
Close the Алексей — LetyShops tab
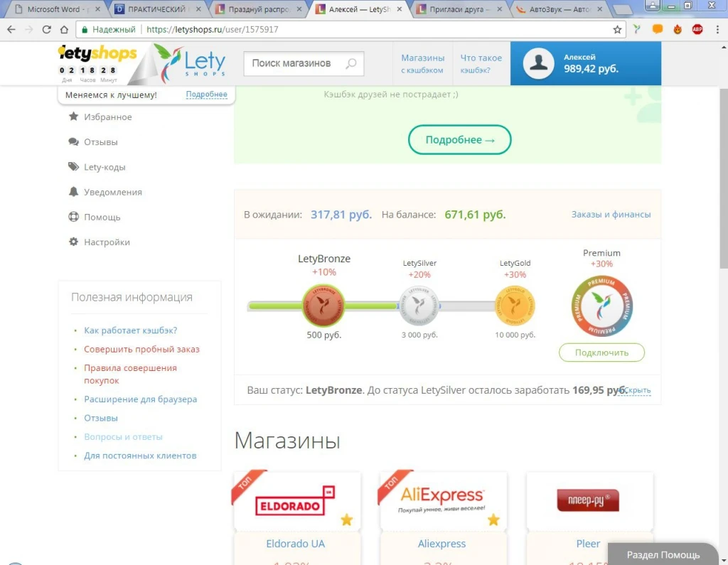pyautogui.click(x=400, y=9)
